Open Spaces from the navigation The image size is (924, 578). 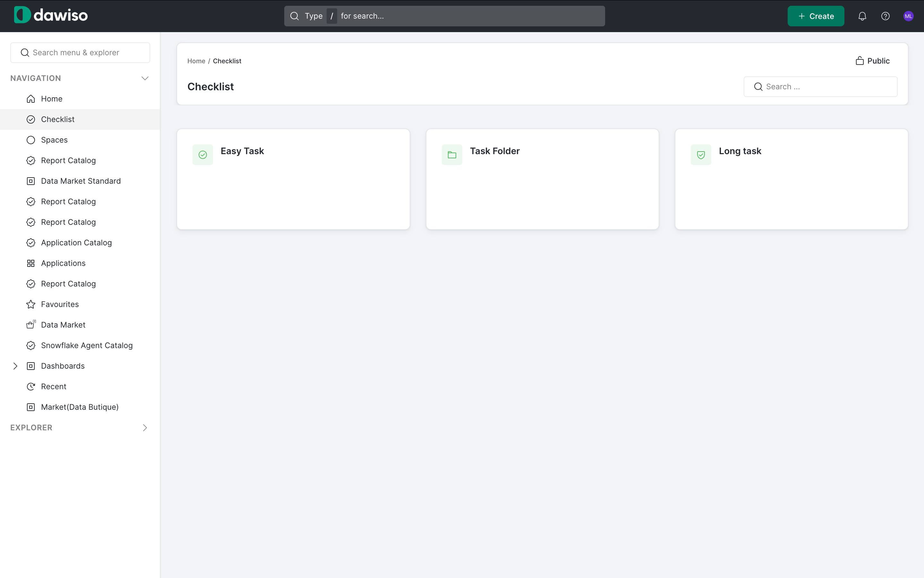point(80,140)
